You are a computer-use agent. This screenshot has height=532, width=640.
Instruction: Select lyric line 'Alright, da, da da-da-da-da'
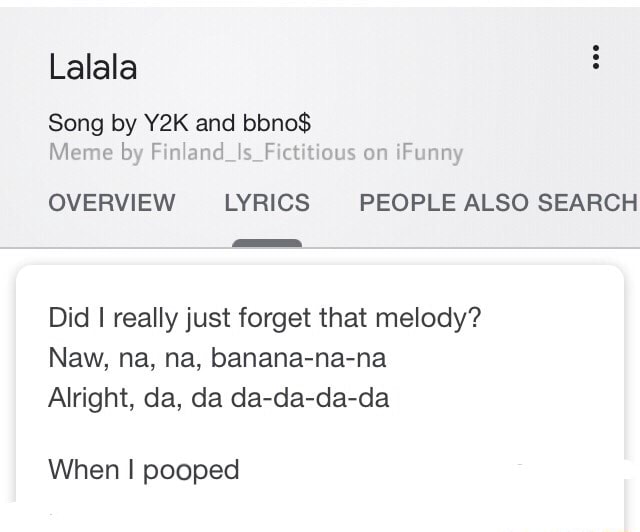click(x=219, y=398)
